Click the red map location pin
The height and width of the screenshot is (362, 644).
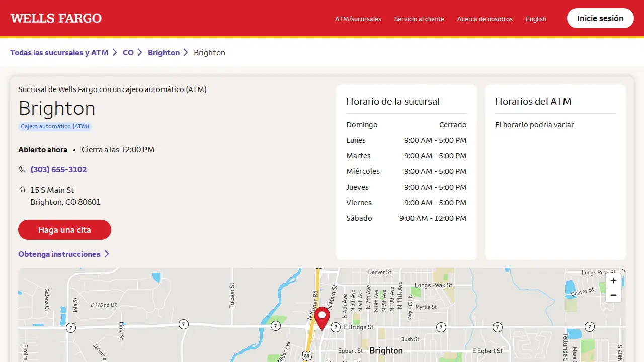click(x=322, y=318)
